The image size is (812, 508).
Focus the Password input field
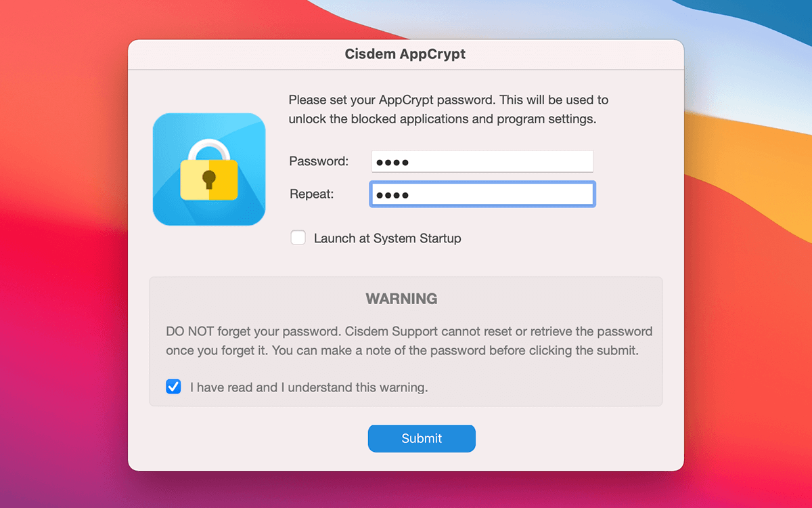click(482, 161)
